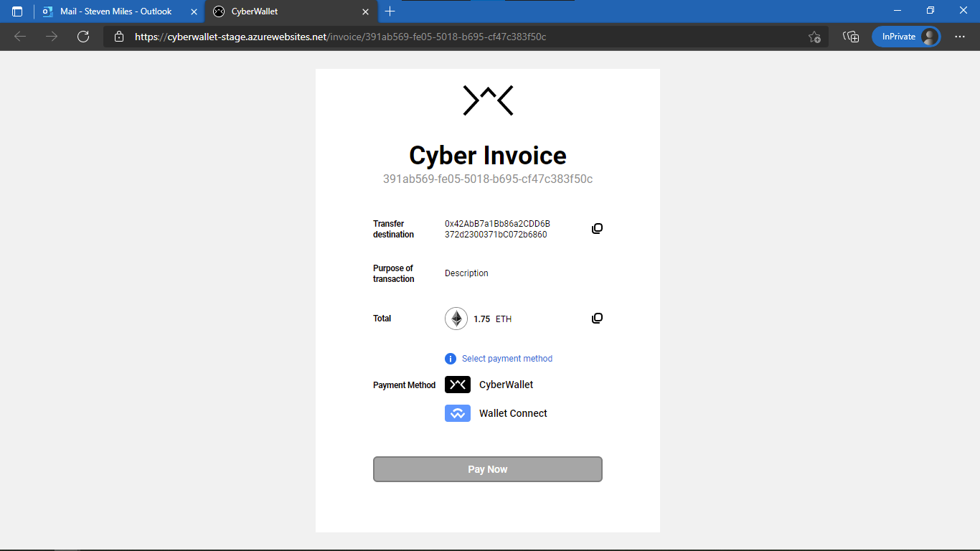Image resolution: width=980 pixels, height=551 pixels.
Task: Refresh the page
Action: pos(83,37)
